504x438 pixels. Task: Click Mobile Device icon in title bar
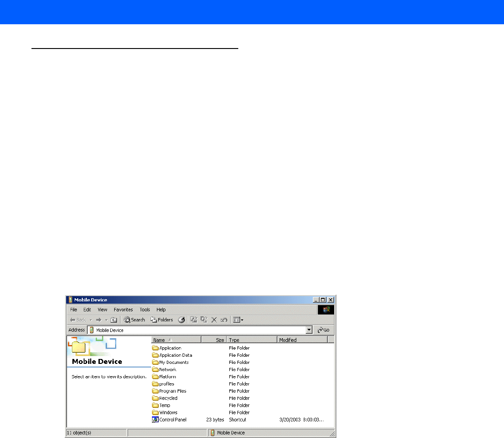71,300
